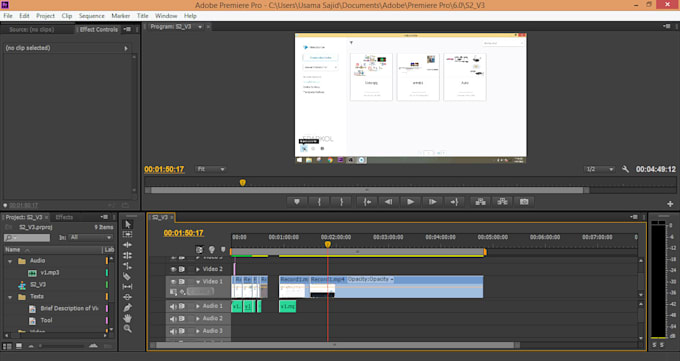Image resolution: width=680 pixels, height=361 pixels.
Task: Select the Hand tool
Action: pyautogui.click(x=128, y=318)
